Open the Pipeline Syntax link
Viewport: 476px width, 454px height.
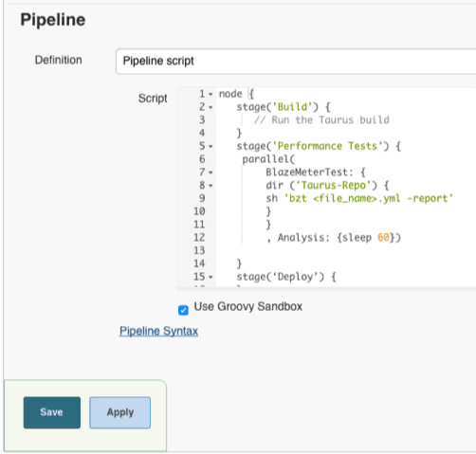[x=158, y=331]
